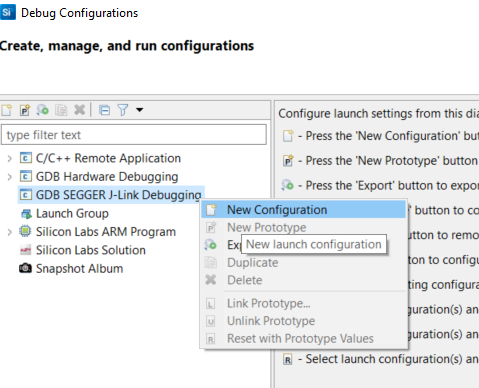This screenshot has height=388, width=479.
Task: Select Launch Group tree item
Action: coord(72,213)
